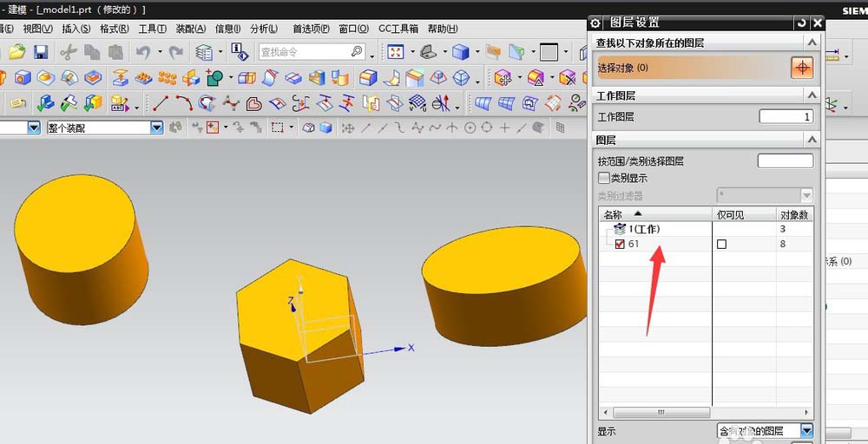The width and height of the screenshot is (868, 444).
Task: Click the Move Face icon
Action: (503, 78)
